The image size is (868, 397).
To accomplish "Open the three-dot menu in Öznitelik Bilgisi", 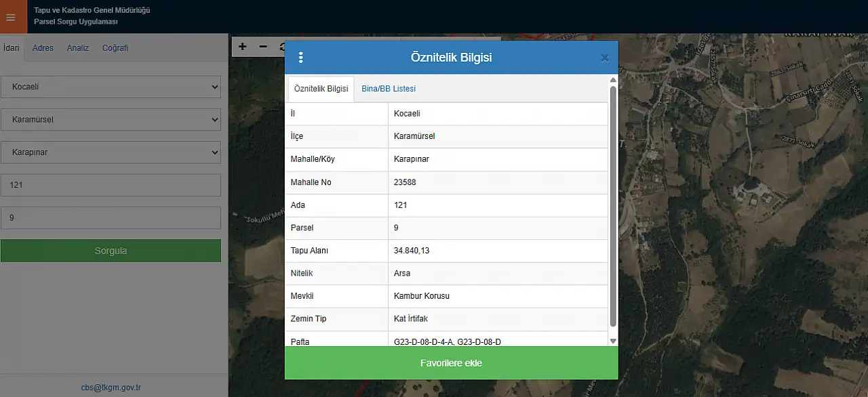I will (301, 58).
